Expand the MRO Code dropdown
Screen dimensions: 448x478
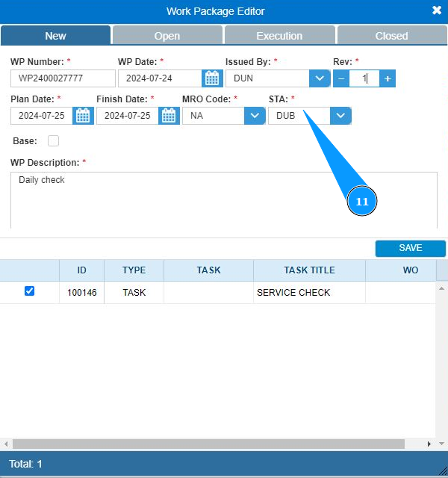[255, 116]
